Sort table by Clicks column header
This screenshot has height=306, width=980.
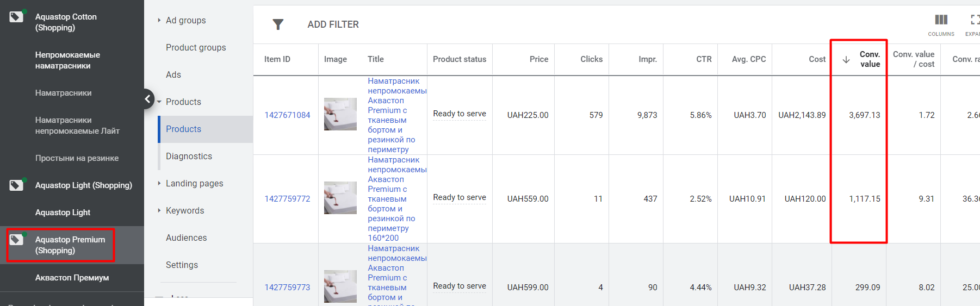click(x=591, y=59)
